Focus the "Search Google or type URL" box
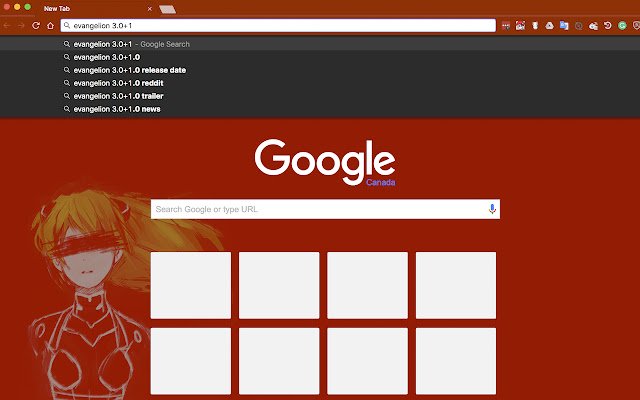The height and width of the screenshot is (400, 640). click(325, 209)
